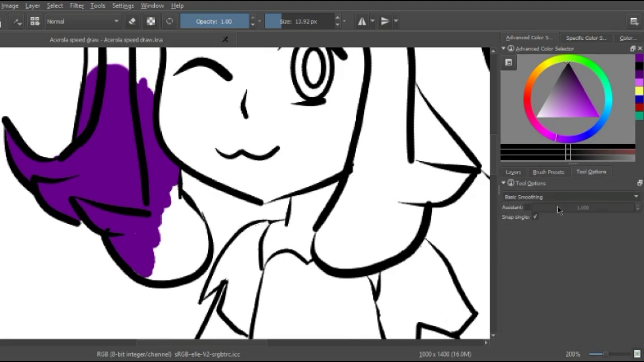
Task: Click the shade selector strips below color wheel
Action: click(568, 153)
